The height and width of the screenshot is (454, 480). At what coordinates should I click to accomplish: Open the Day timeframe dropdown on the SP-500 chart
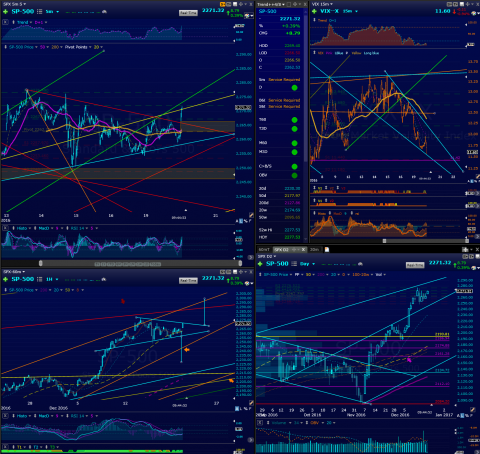coord(307,264)
